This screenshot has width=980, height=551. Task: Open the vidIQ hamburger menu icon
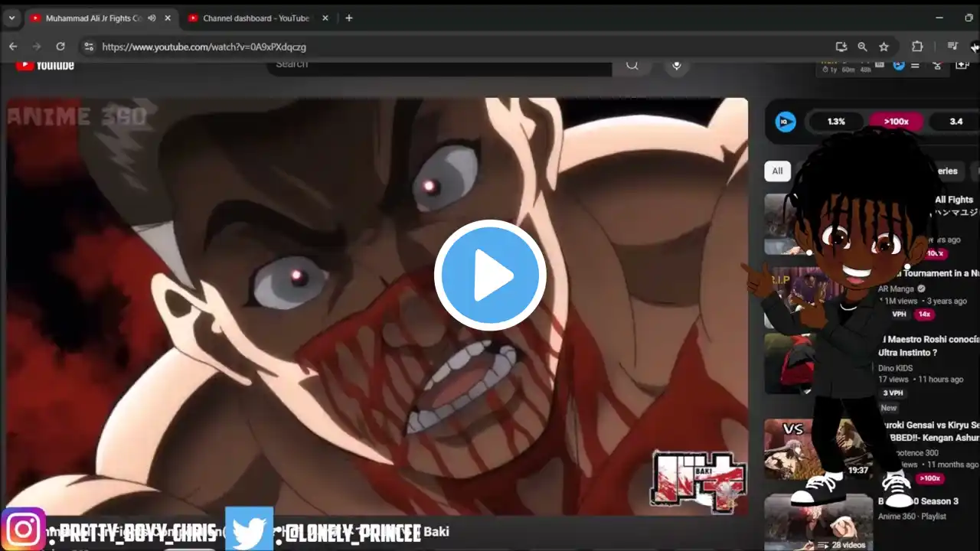tap(915, 65)
